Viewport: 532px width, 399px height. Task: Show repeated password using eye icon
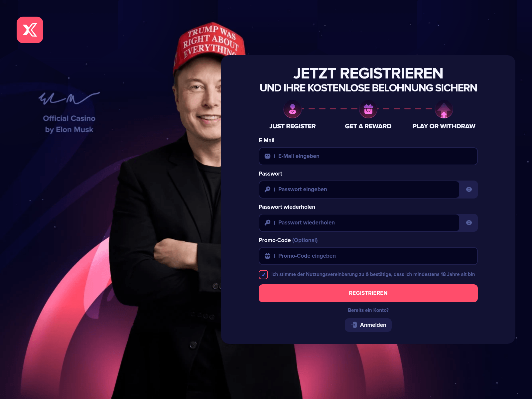click(x=469, y=223)
